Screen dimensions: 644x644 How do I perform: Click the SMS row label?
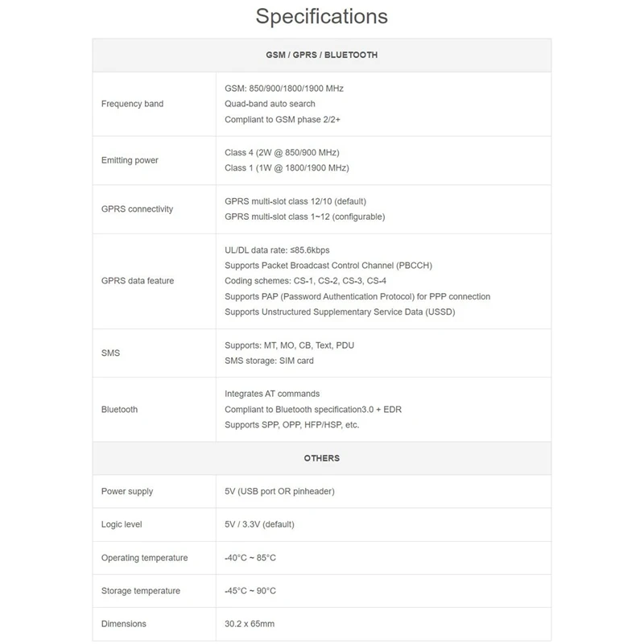pos(110,353)
